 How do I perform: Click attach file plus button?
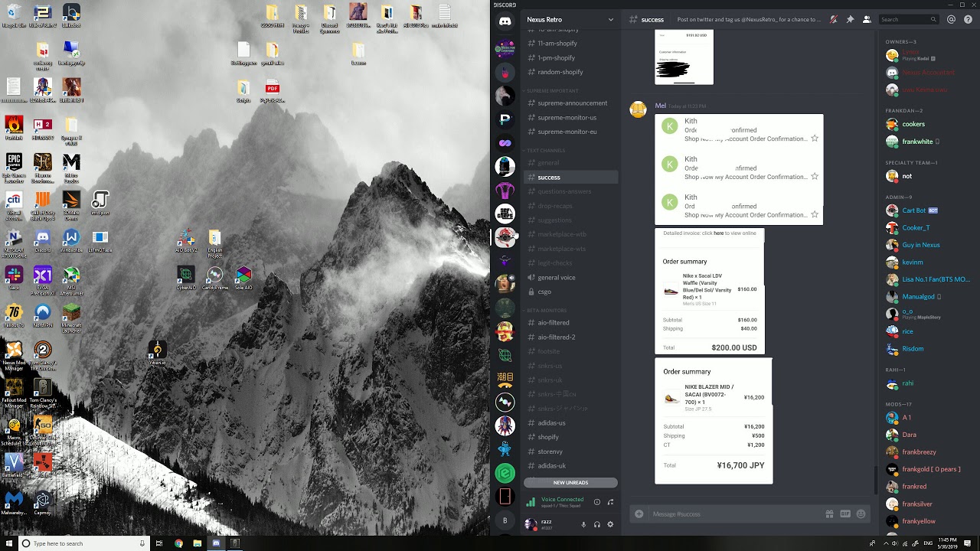tap(639, 514)
